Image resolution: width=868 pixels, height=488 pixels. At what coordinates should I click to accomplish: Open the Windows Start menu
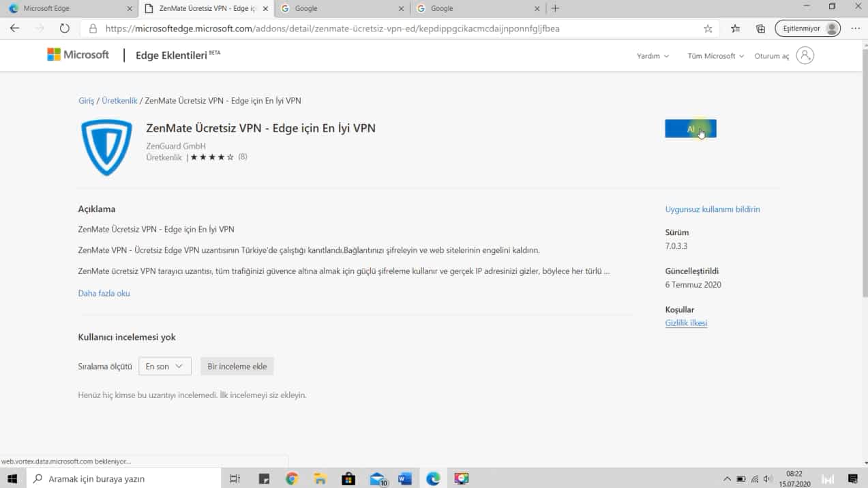click(12, 478)
